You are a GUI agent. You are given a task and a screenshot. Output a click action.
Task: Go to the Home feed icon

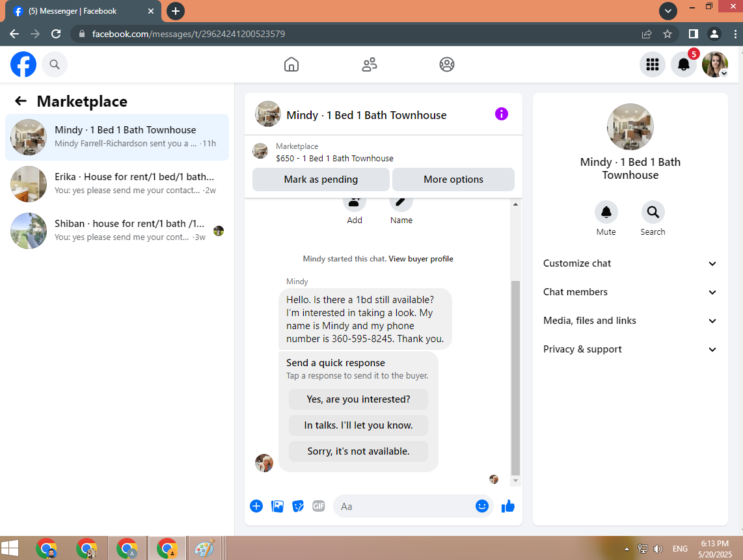[x=291, y=64]
